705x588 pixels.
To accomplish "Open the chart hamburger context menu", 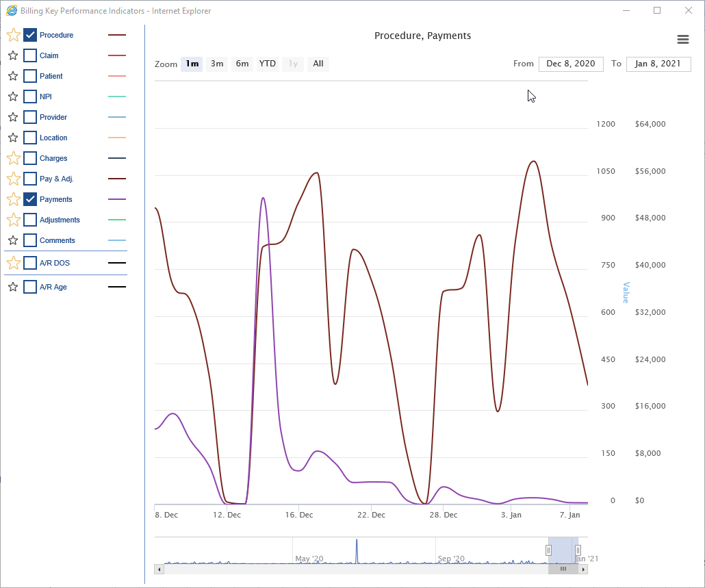I will point(683,40).
